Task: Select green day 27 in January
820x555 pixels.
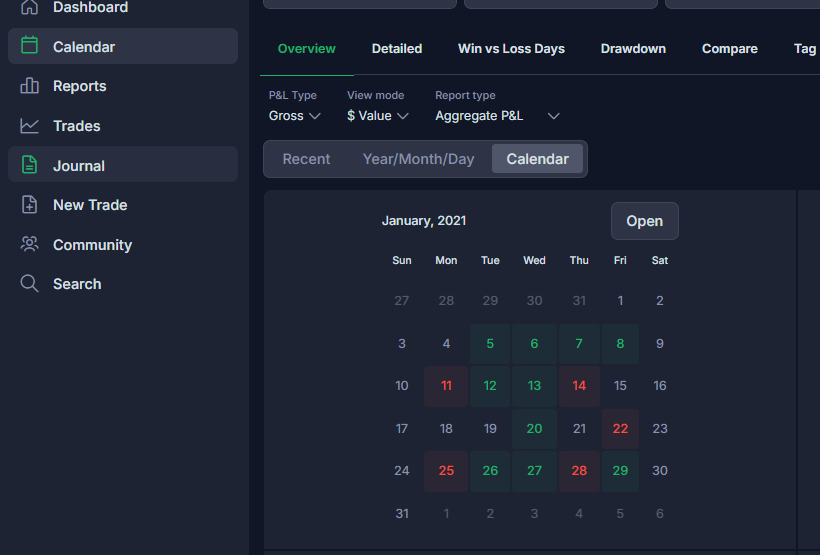Action: (x=534, y=471)
